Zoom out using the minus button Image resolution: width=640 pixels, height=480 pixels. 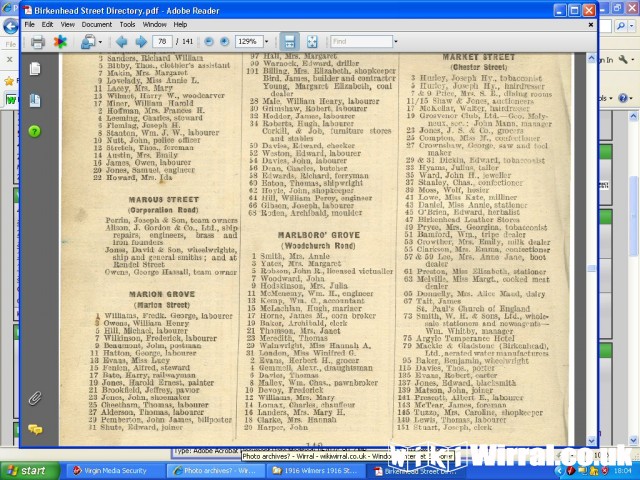click(x=209, y=42)
